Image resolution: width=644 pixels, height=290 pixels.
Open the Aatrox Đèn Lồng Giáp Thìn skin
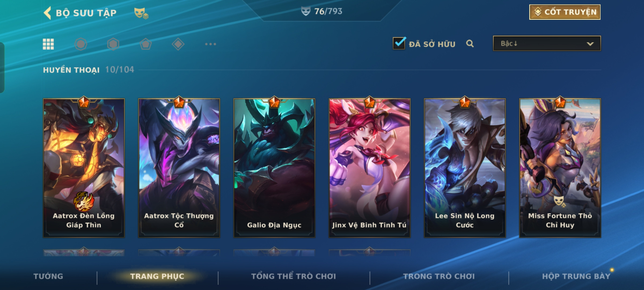coord(84,168)
